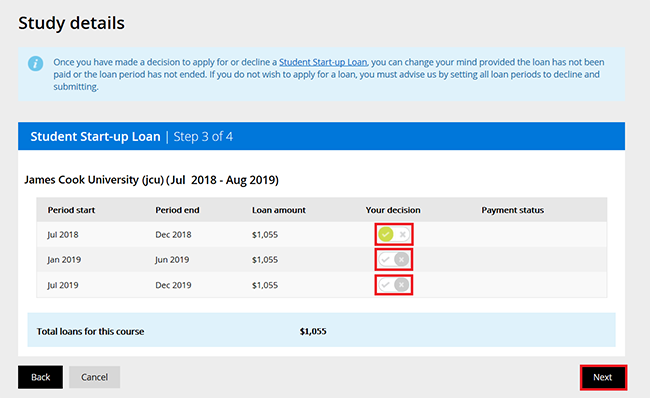Toggle the loan decision for Jul 2019 row
The width and height of the screenshot is (650, 398).
394,285
